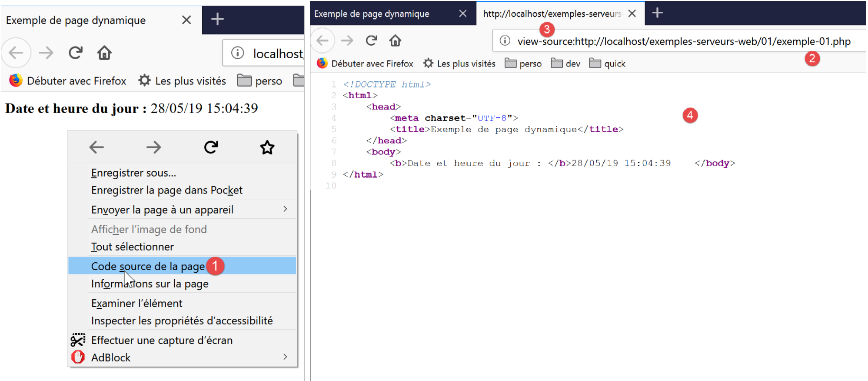Open the 'dev' bookmarks folder

(x=566, y=64)
